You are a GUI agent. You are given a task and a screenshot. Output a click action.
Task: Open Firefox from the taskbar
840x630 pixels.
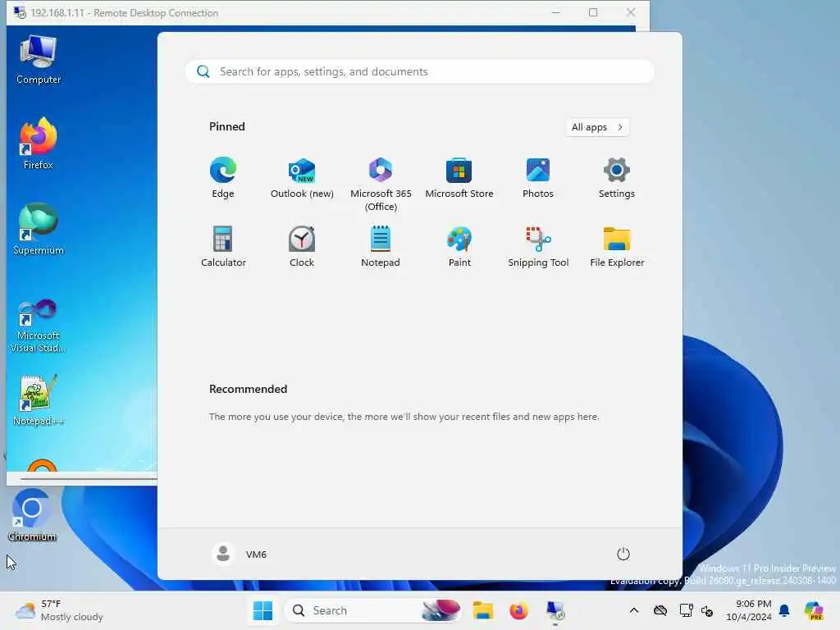[x=518, y=610]
